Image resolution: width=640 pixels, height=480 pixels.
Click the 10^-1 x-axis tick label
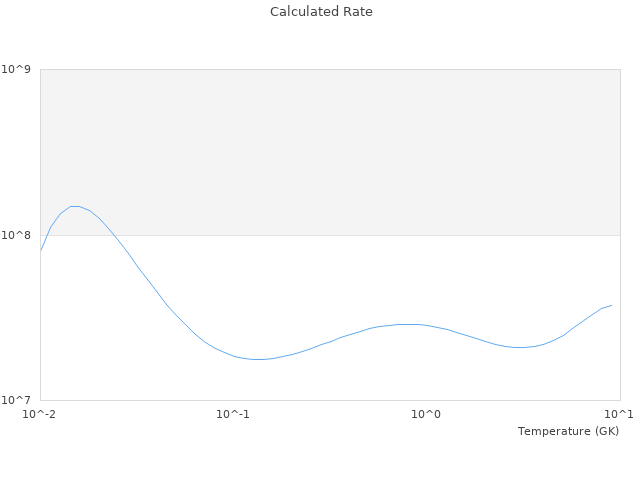(233, 415)
